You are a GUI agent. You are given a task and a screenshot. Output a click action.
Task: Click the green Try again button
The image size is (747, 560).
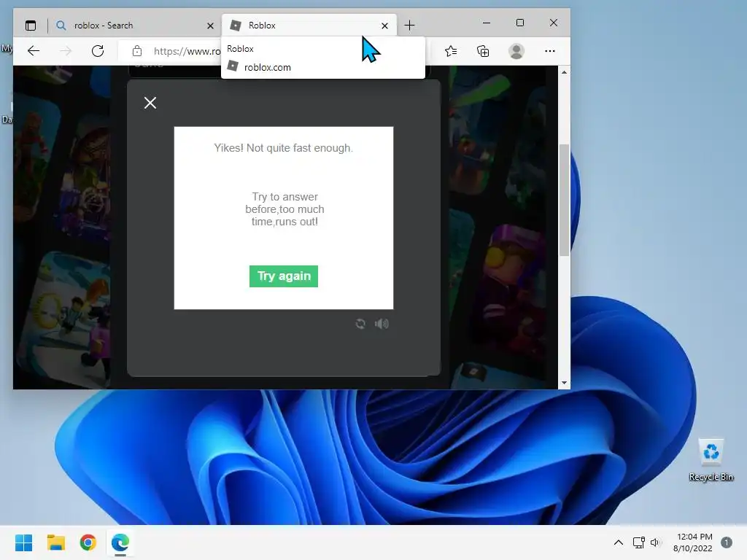[284, 276]
